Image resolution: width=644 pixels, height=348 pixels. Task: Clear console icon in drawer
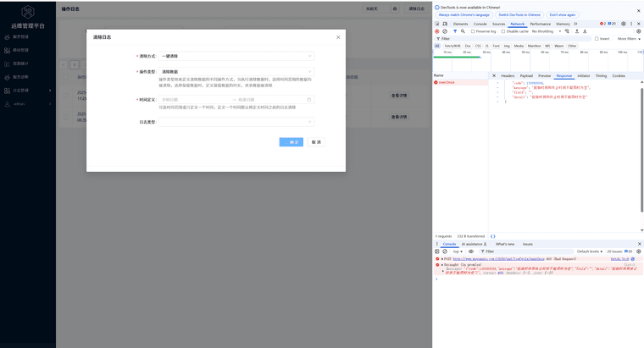[x=445, y=251]
